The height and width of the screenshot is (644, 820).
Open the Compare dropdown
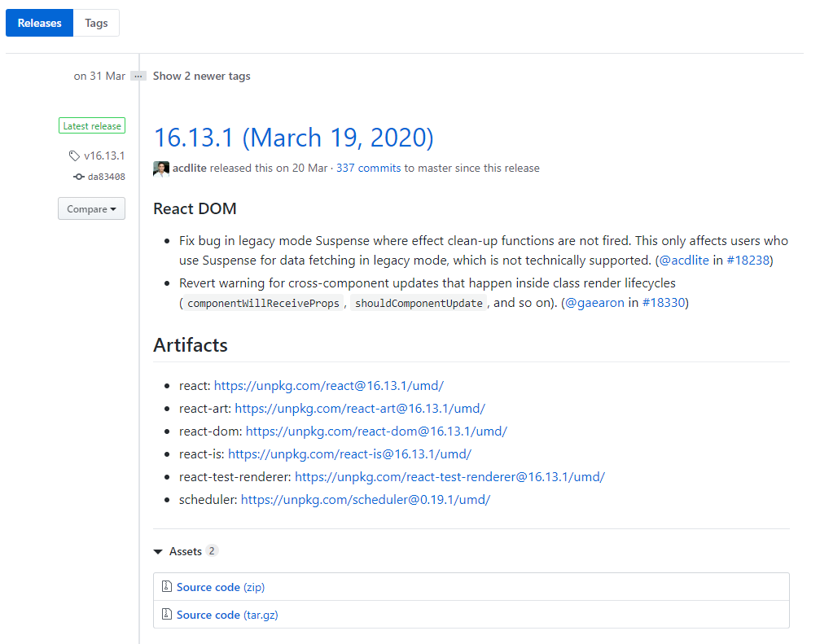point(91,208)
